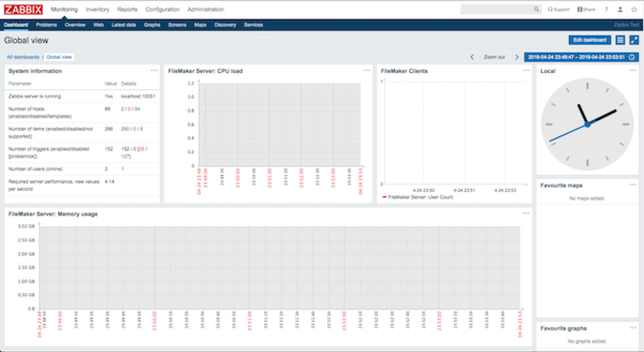The height and width of the screenshot is (352, 644).
Task: Open the Share link
Action: (x=586, y=10)
